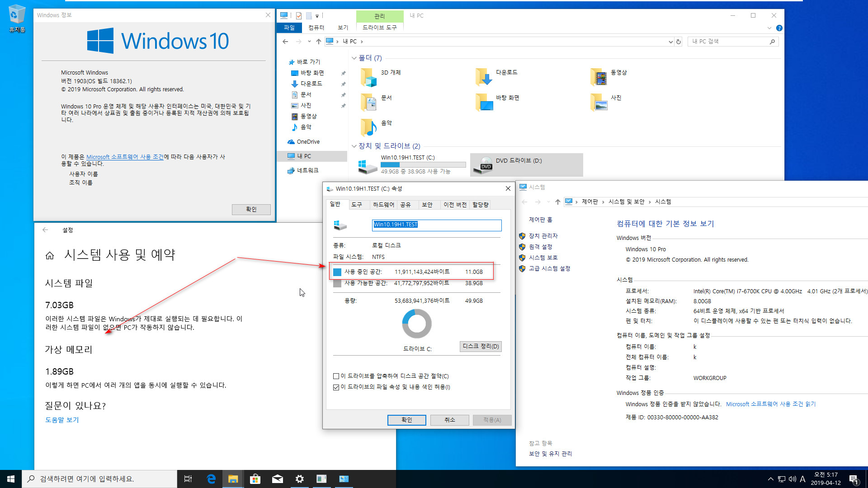This screenshot has height=488, width=868.
Task: Open the 음악 folder in the folders section
Action: click(x=369, y=127)
